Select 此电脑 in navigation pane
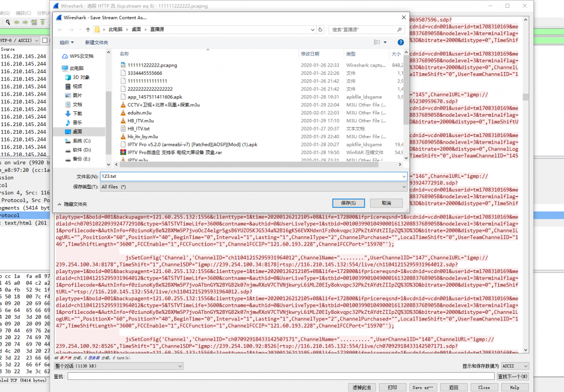This screenshot has width=564, height=392. [x=73, y=68]
